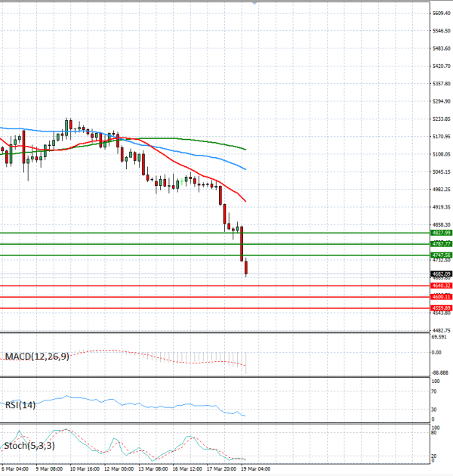Click the 4787.77 green price level tag
The image size is (453, 476).
pyautogui.click(x=421, y=244)
